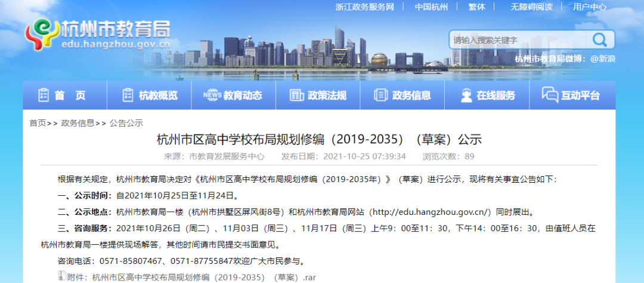Click the 首页 home navigation icon

click(x=43, y=96)
